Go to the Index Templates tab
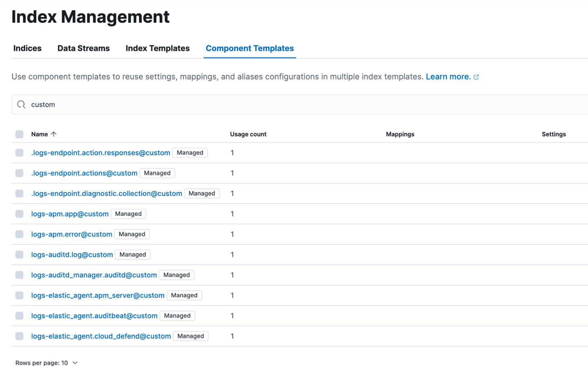Image resolution: width=588 pixels, height=385 pixels. (158, 48)
